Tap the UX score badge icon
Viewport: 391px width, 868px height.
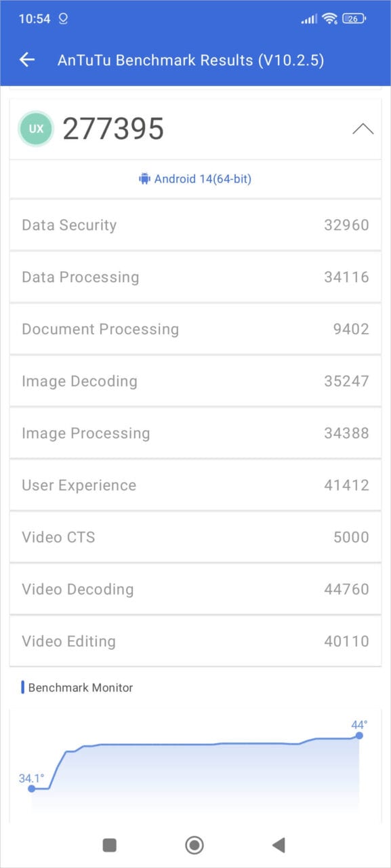pos(35,127)
